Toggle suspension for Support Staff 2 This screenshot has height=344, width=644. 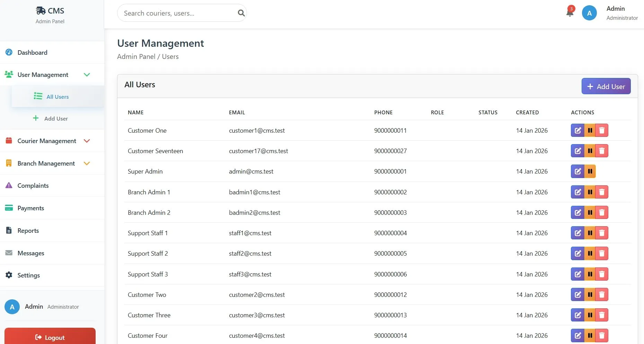click(590, 253)
